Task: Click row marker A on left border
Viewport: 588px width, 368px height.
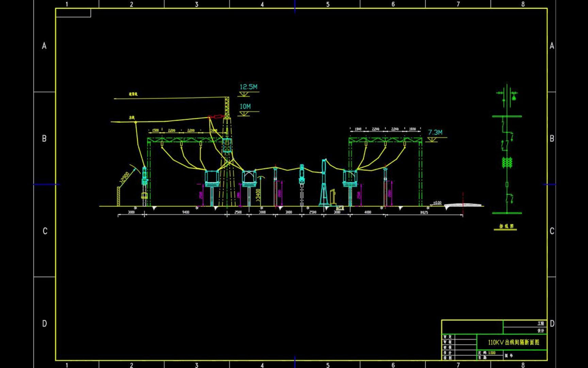Action: coord(44,46)
